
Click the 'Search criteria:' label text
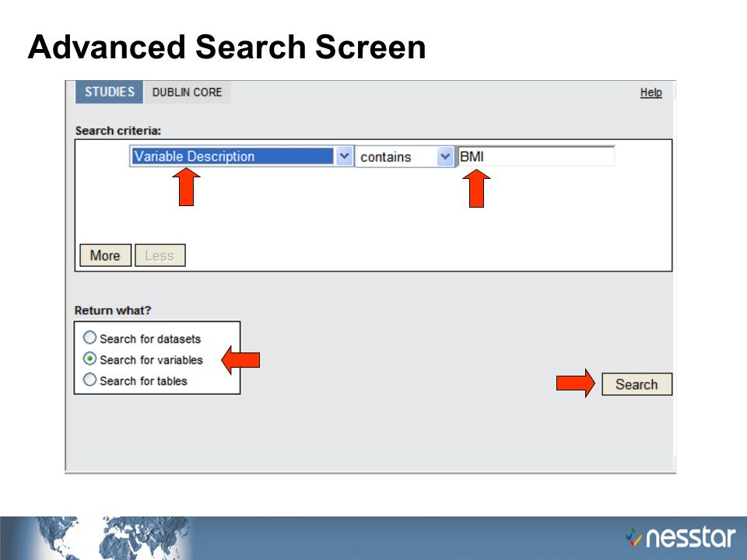coord(118,131)
